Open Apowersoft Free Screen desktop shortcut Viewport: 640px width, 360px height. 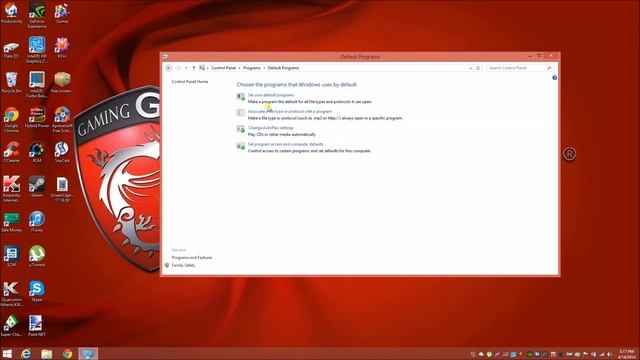coord(62,120)
